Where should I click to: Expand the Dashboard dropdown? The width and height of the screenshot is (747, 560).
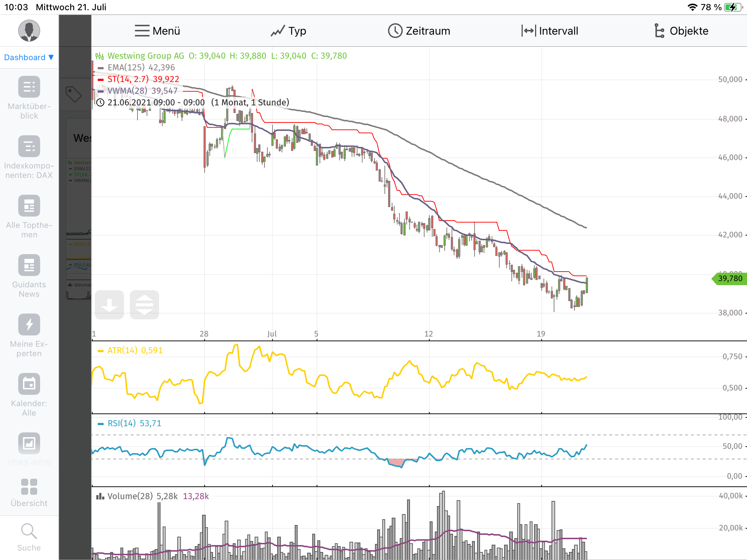(x=29, y=58)
